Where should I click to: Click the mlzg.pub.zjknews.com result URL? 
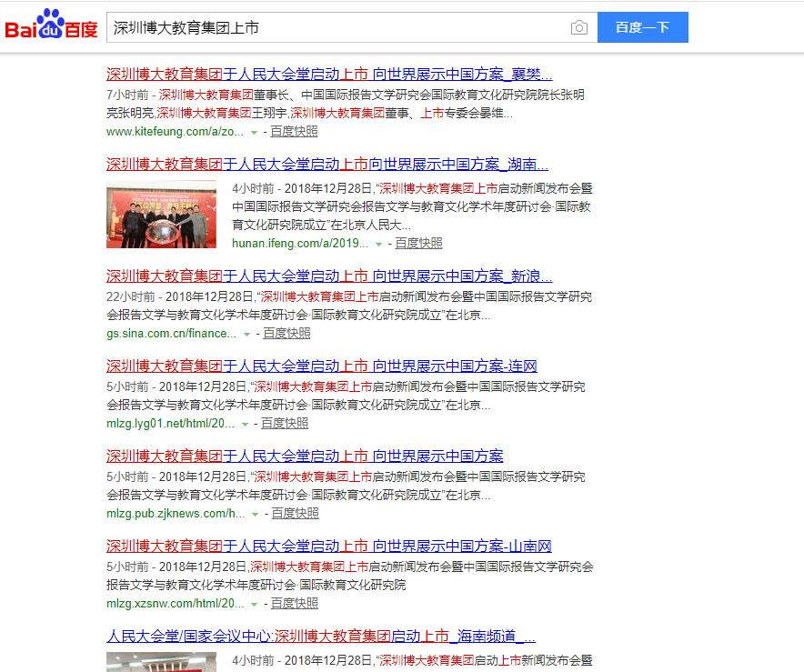coord(176,514)
